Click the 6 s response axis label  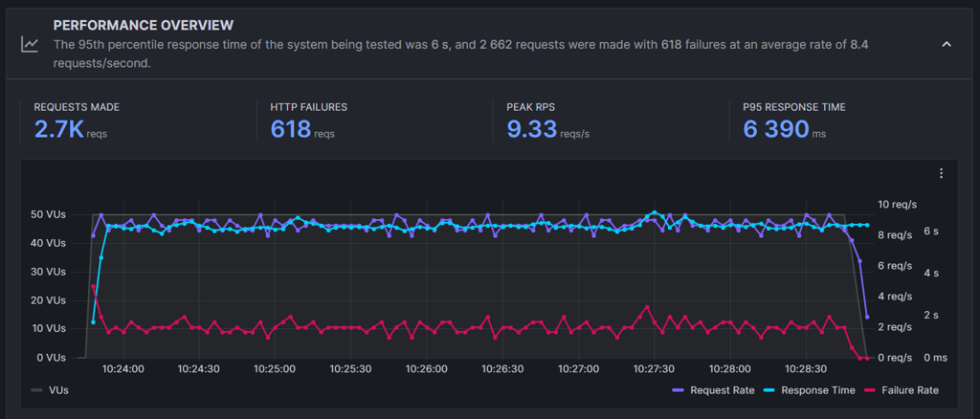(x=931, y=232)
